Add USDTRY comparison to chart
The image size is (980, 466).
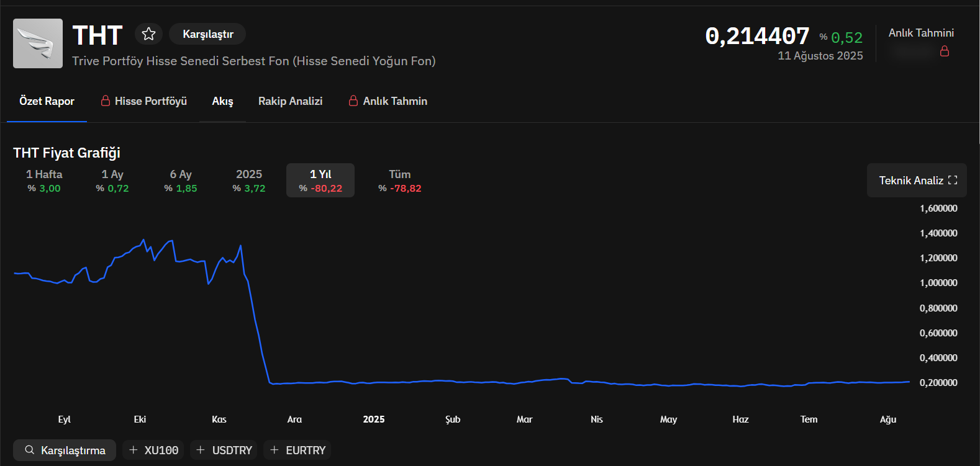point(224,450)
